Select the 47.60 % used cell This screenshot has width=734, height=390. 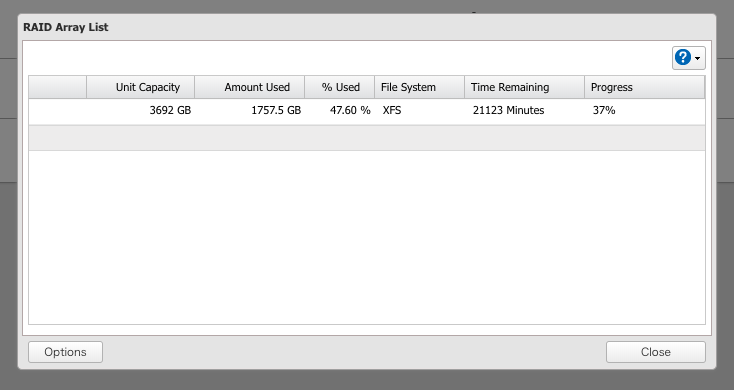click(x=339, y=110)
